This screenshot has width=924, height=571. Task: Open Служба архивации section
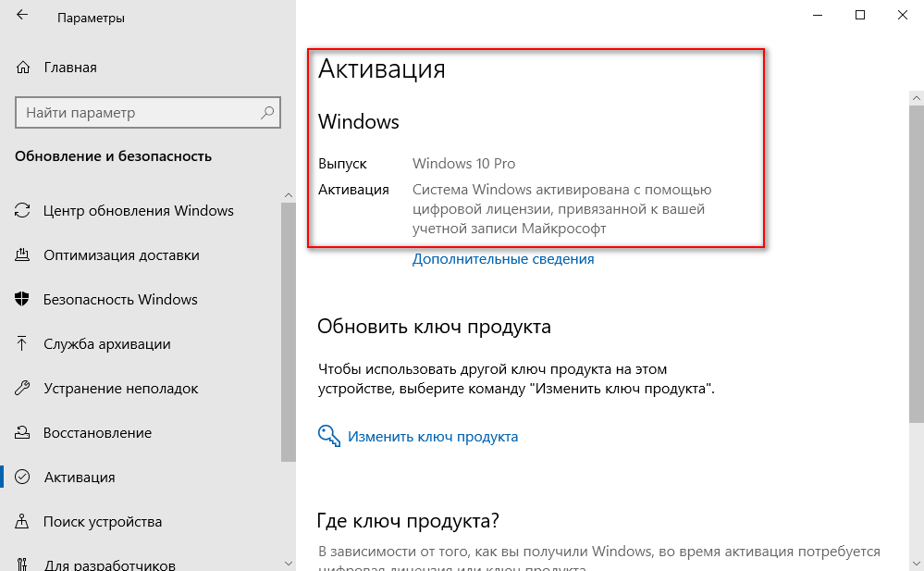tap(107, 344)
